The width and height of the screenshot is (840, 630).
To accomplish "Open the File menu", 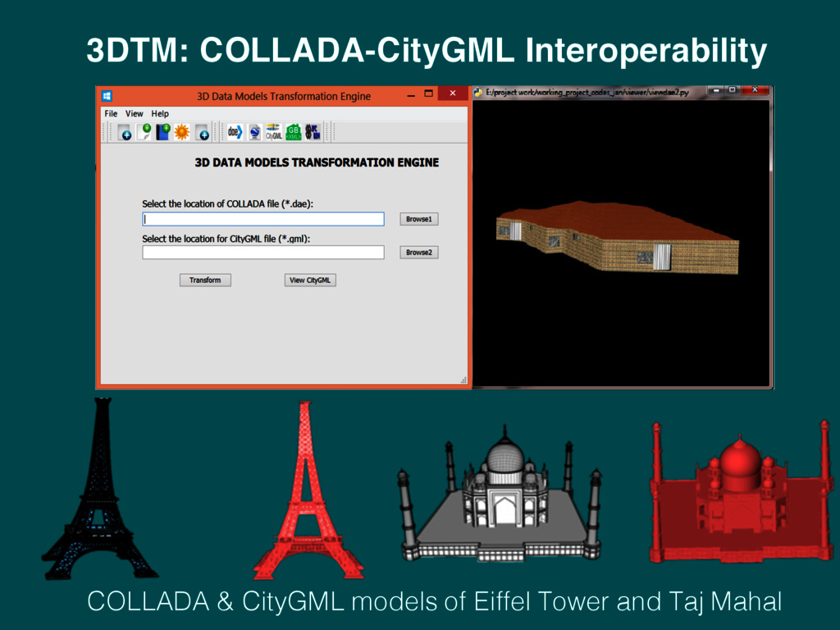I will pos(111,113).
